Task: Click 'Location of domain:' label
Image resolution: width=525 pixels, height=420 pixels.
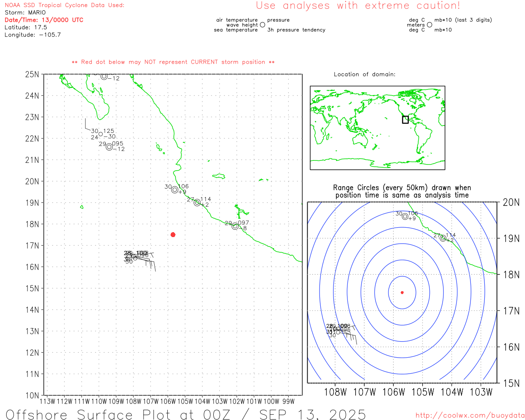Action: point(365,74)
